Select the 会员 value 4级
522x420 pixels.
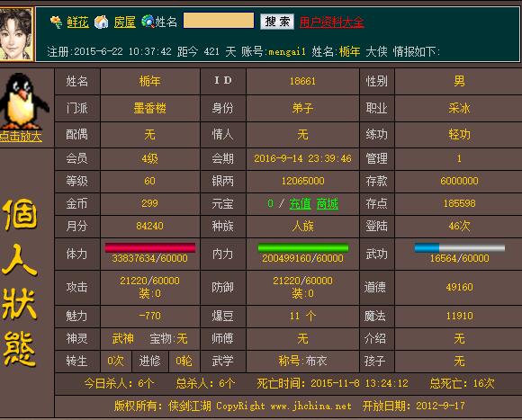(149, 158)
